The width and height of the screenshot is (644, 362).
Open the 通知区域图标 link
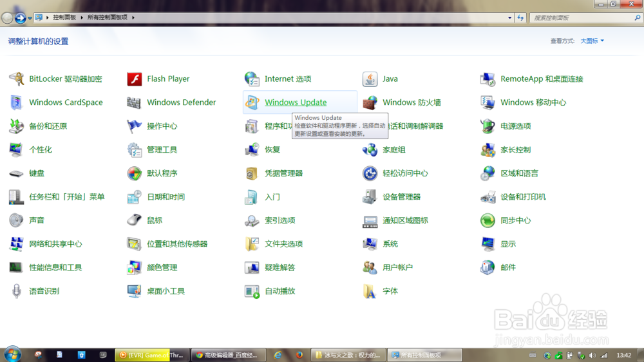[405, 220]
